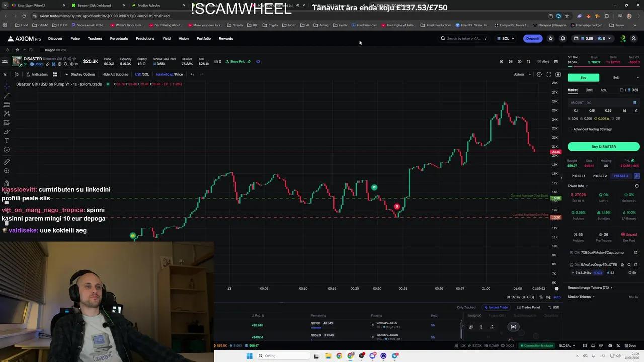Open Windows Start menu
Screen dimensions: 644x362
[249, 356]
